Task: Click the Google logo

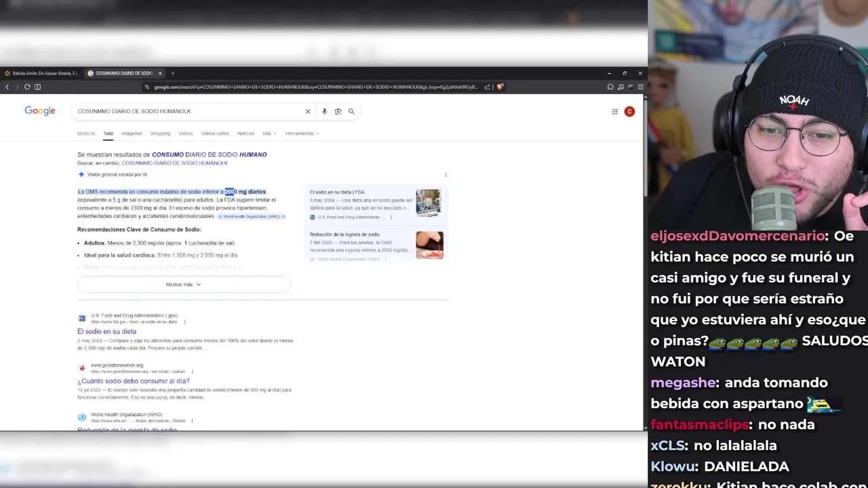Action: click(40, 111)
